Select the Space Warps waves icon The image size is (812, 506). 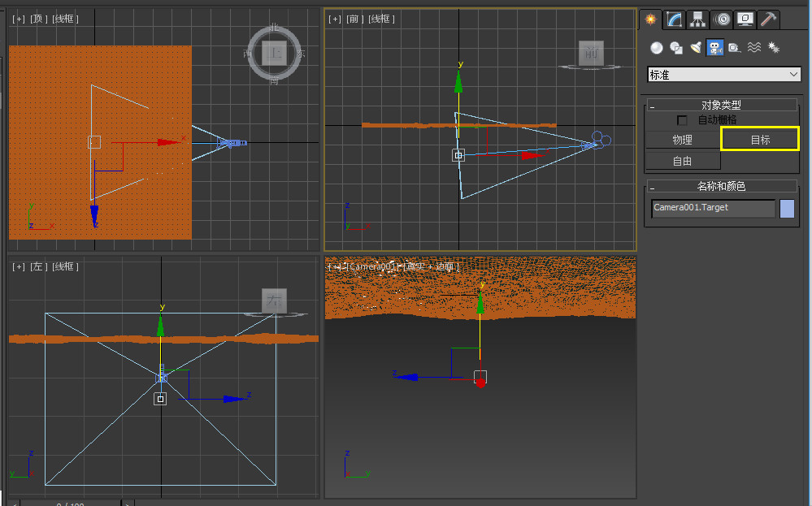tap(754, 48)
